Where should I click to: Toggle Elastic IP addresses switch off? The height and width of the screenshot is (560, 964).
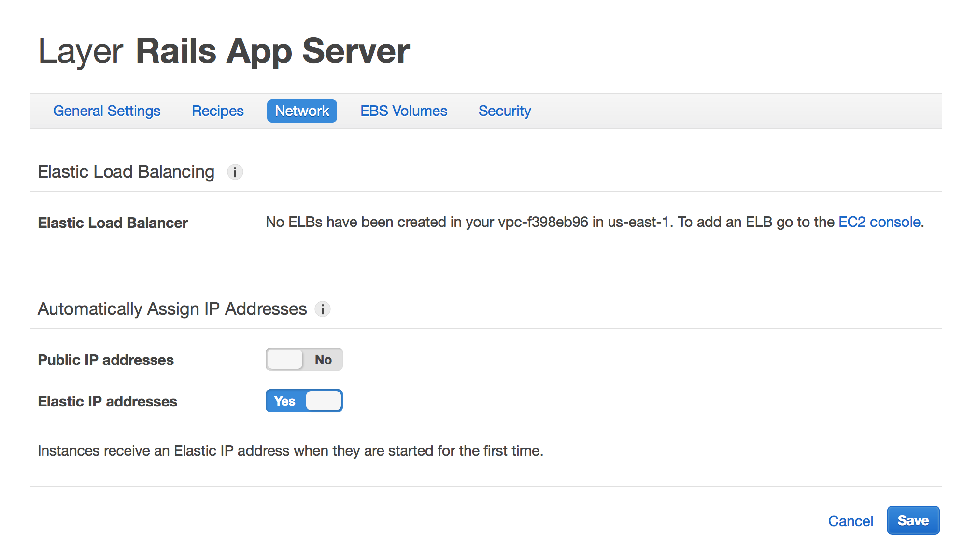pyautogui.click(x=304, y=401)
